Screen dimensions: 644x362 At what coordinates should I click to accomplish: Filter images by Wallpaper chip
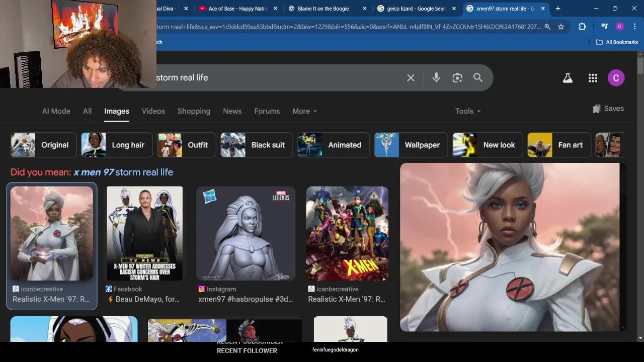[x=411, y=145]
